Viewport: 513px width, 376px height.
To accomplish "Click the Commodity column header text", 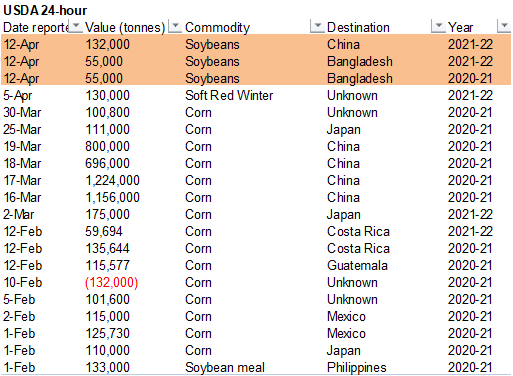I will click(x=217, y=27).
